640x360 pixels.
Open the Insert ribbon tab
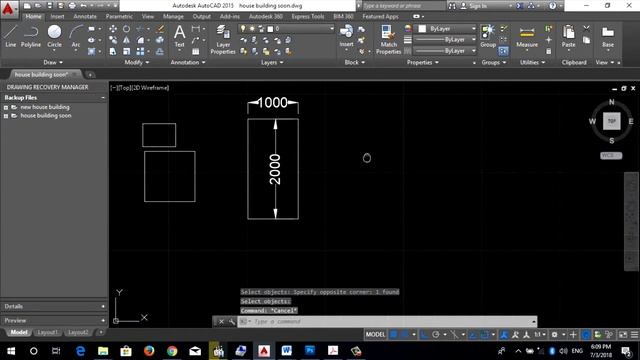[x=57, y=16]
